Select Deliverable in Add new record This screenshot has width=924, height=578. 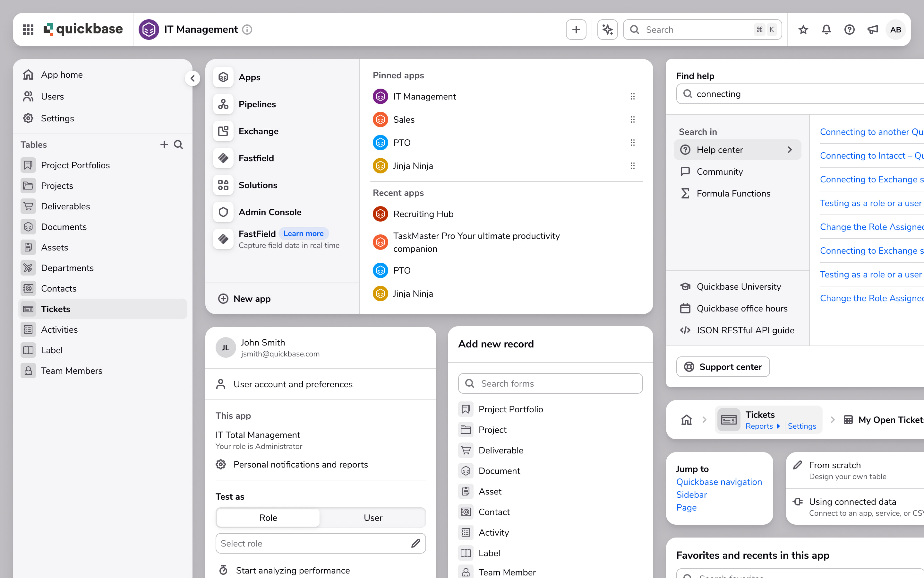pos(550,450)
